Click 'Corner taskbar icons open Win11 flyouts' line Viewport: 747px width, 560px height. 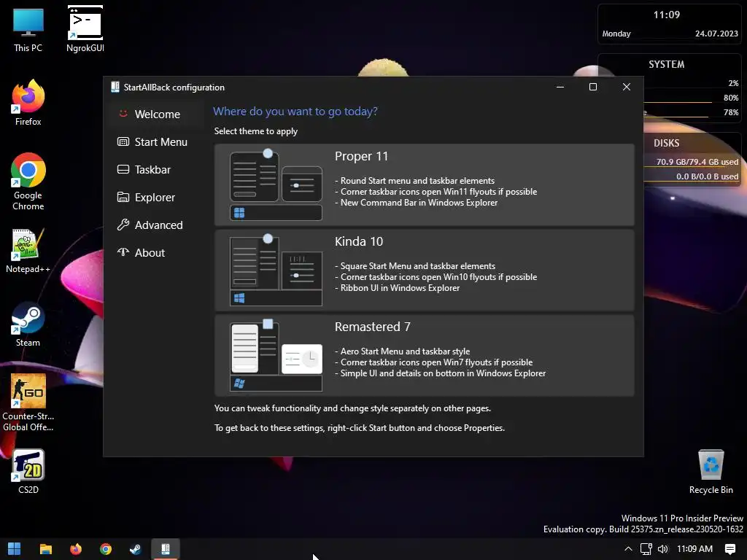436,192
